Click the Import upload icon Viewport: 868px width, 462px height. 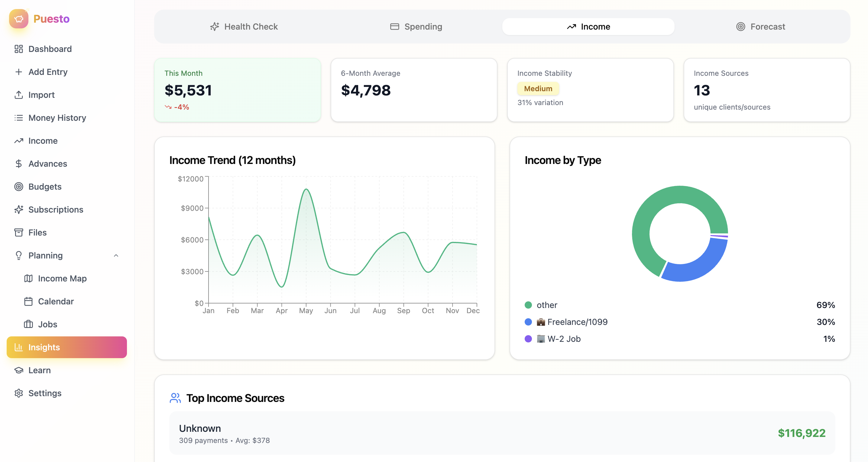click(18, 95)
